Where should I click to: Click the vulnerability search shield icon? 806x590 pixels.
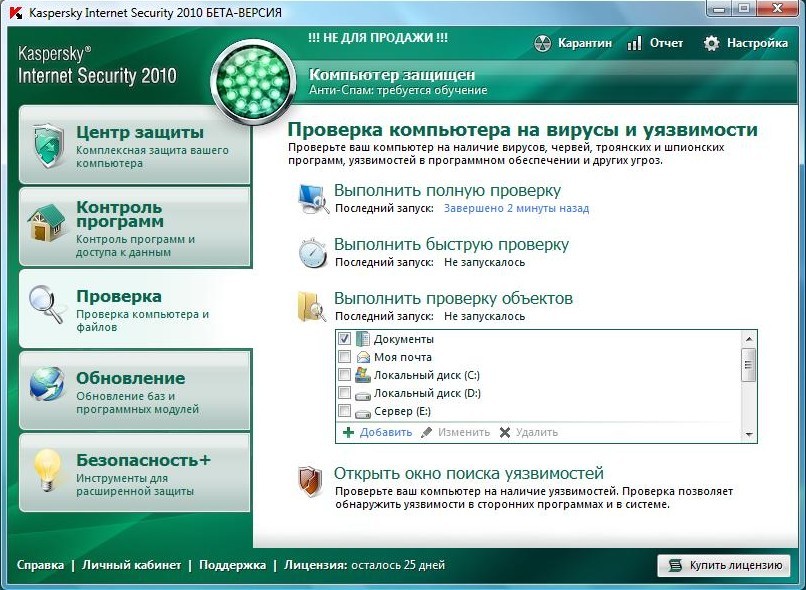click(310, 482)
